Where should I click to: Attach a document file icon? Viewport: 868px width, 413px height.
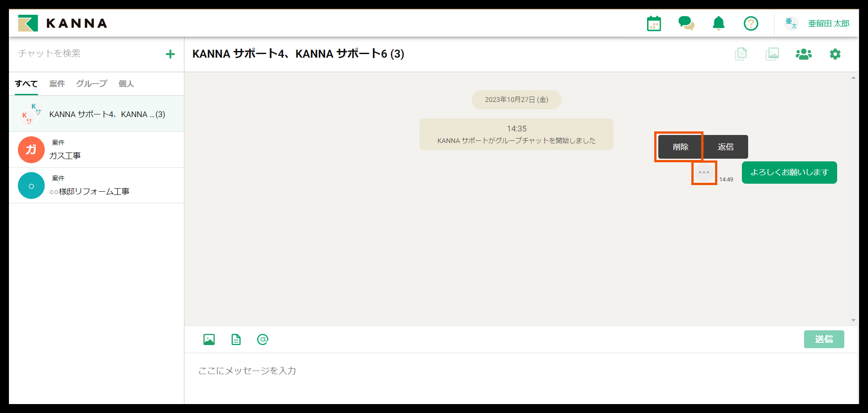(236, 340)
